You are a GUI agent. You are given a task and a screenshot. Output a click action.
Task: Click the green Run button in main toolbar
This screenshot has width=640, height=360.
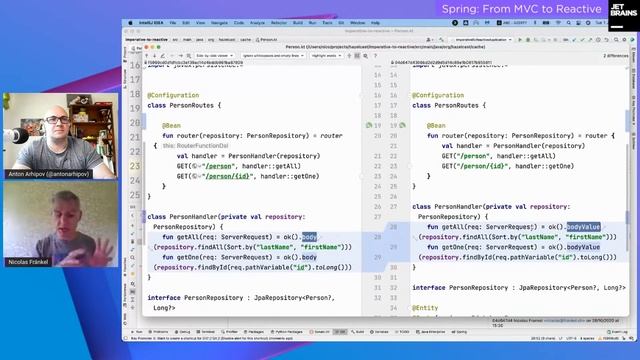pyautogui.click(x=520, y=40)
